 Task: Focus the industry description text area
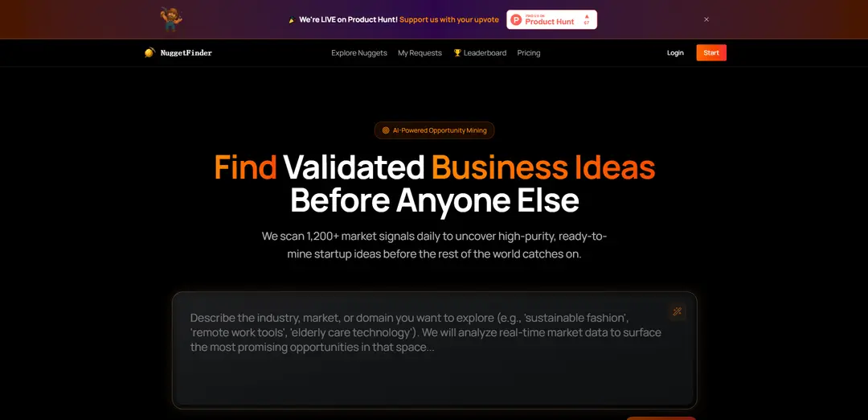coord(434,350)
